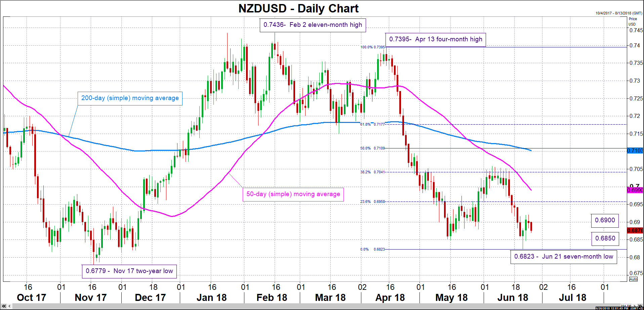The image size is (644, 310).
Task: Click the date range text above price axis
Action: (619, 13)
